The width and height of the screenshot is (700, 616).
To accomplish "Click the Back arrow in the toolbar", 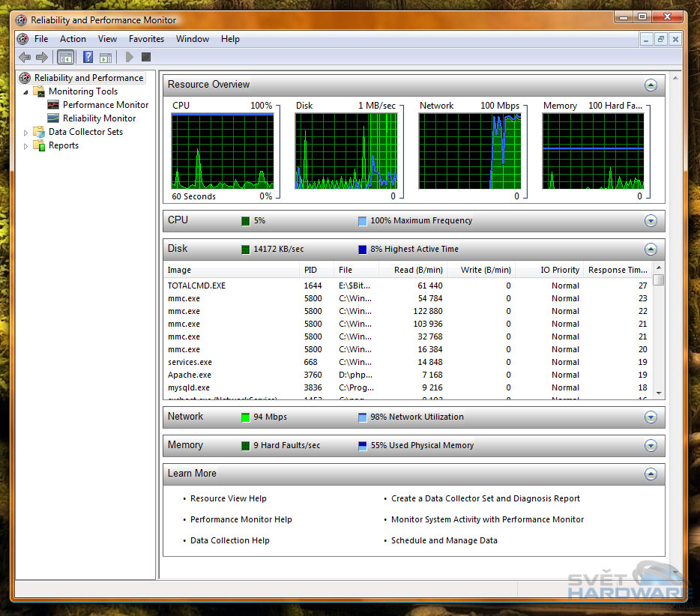I will click(25, 57).
